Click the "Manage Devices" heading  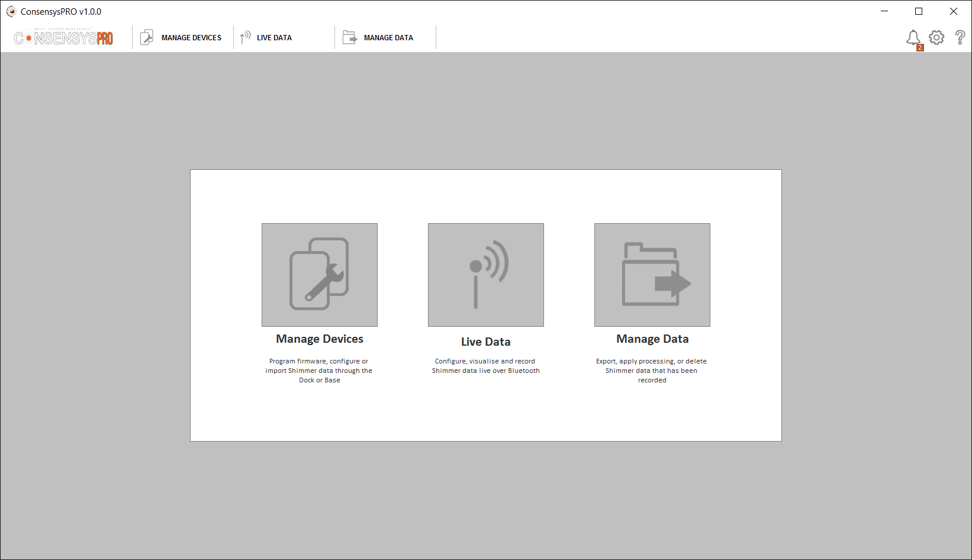point(320,339)
